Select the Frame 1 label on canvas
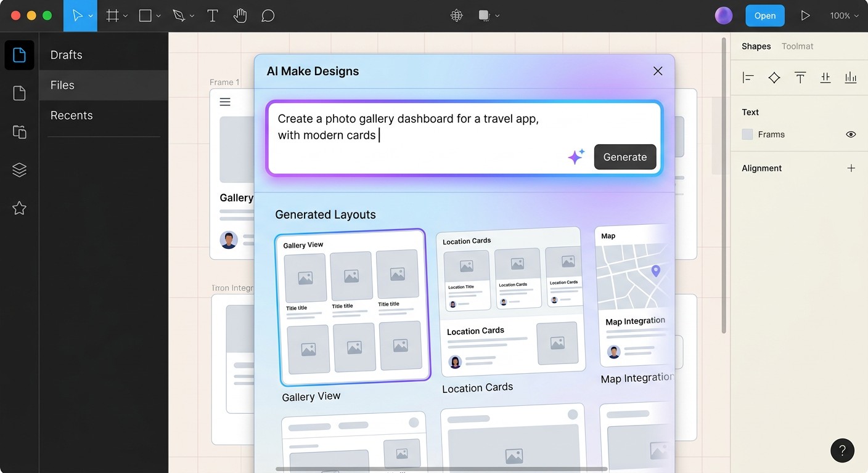Viewport: 868px width, 473px height. 225,82
